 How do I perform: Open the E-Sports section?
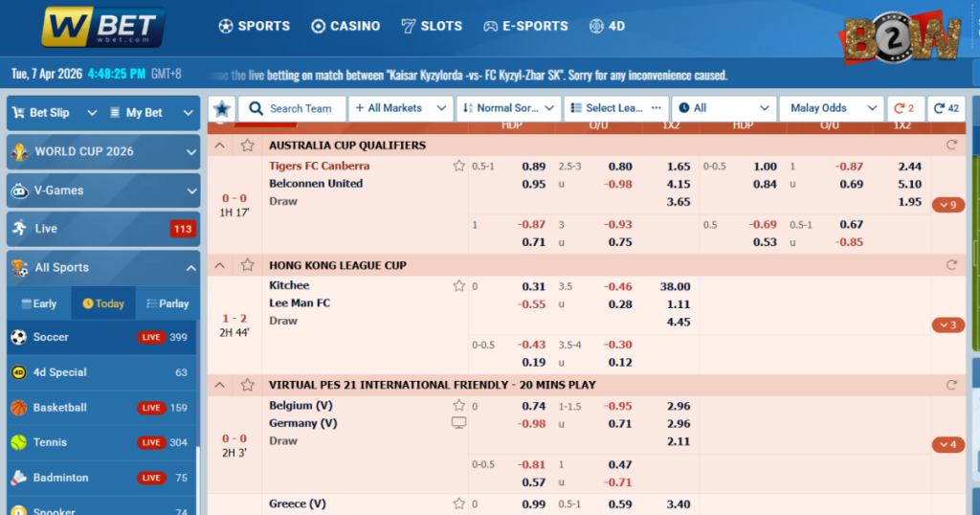click(x=525, y=26)
